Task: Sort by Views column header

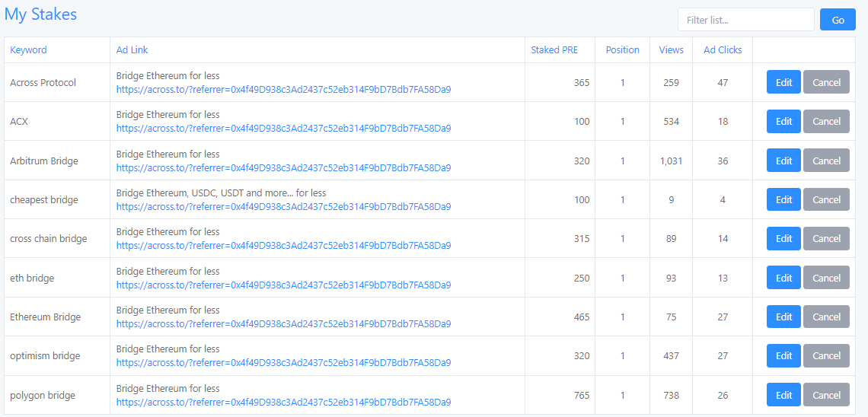Action: [671, 49]
